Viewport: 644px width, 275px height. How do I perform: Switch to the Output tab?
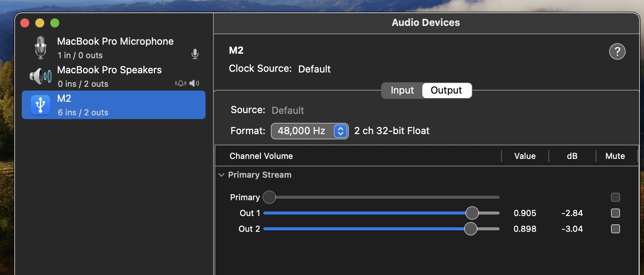pyautogui.click(x=446, y=90)
